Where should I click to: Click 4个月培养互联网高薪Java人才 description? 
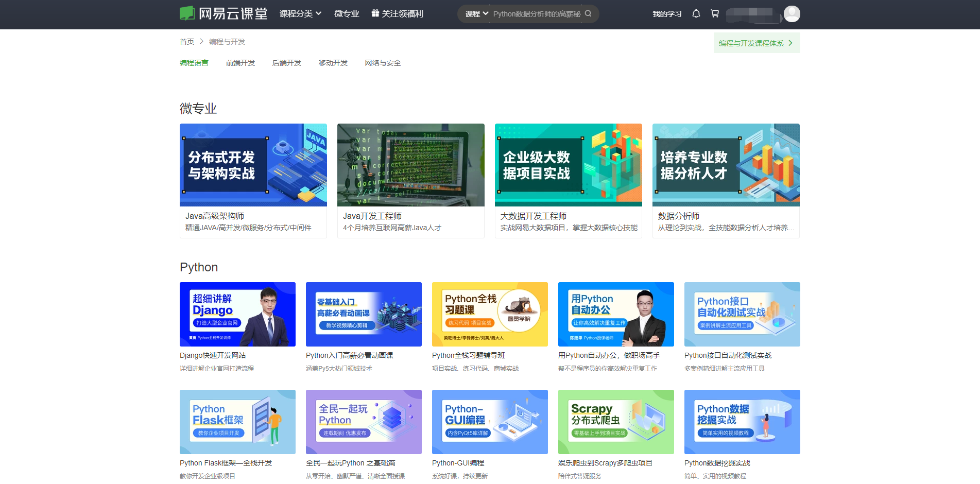tap(392, 228)
